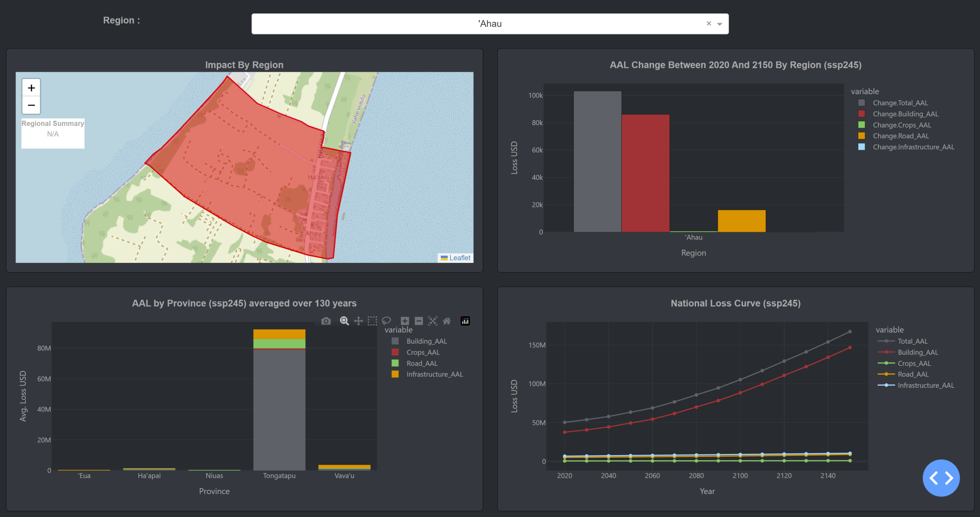Image resolution: width=980 pixels, height=517 pixels.
Task: Clear the 'Ahau region selection
Action: (709, 24)
